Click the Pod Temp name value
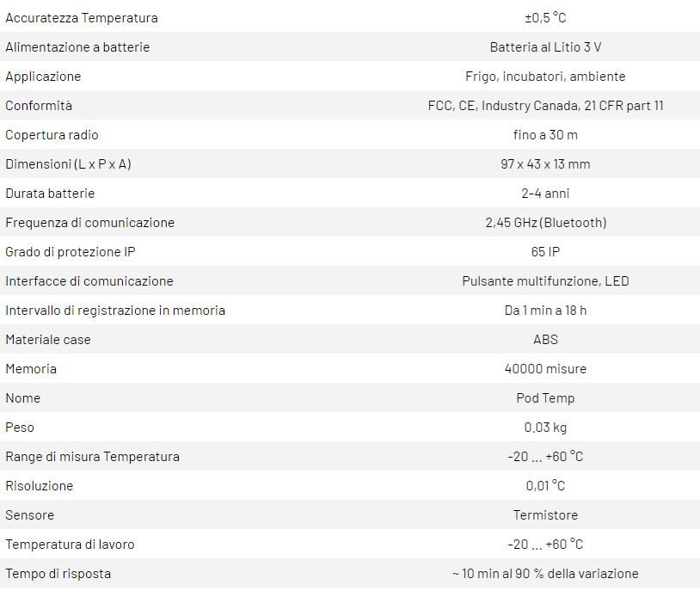The width and height of the screenshot is (700, 591). (545, 398)
